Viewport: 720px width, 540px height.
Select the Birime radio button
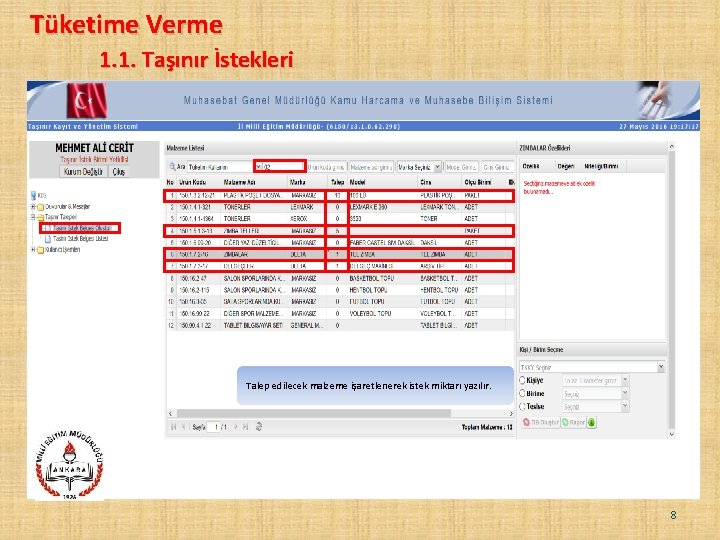click(x=522, y=394)
